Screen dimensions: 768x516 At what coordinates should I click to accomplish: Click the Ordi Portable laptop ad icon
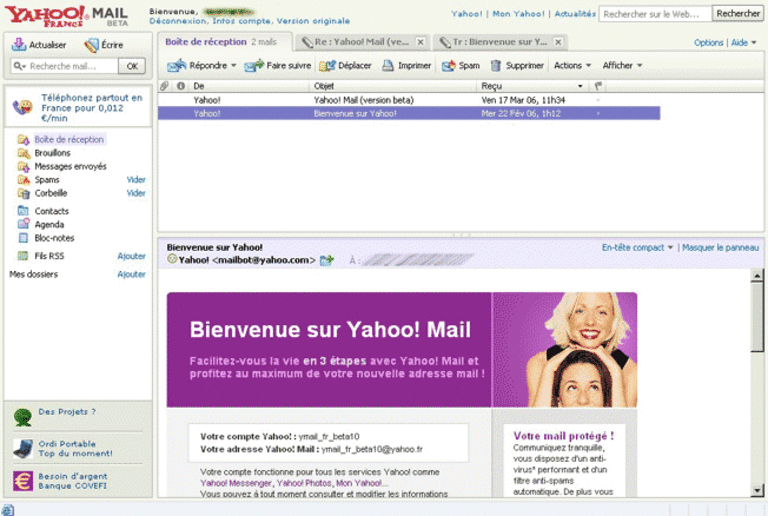click(23, 448)
